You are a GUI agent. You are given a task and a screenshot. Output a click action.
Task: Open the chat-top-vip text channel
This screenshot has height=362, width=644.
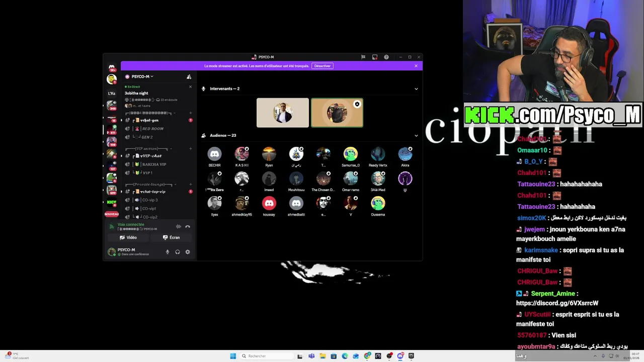(x=158, y=192)
